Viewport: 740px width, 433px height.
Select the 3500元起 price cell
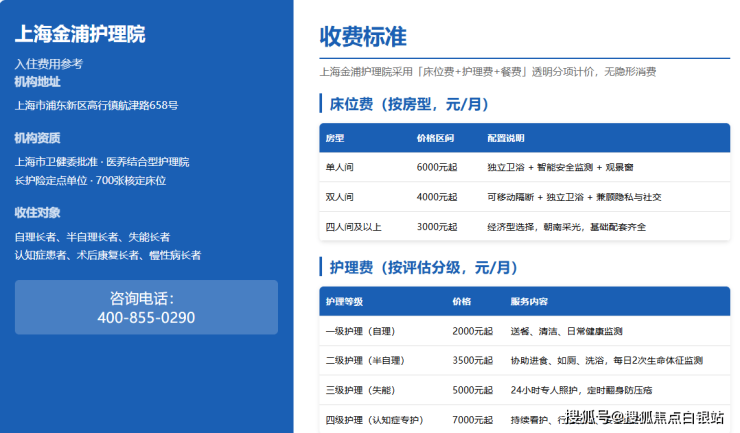(472, 361)
